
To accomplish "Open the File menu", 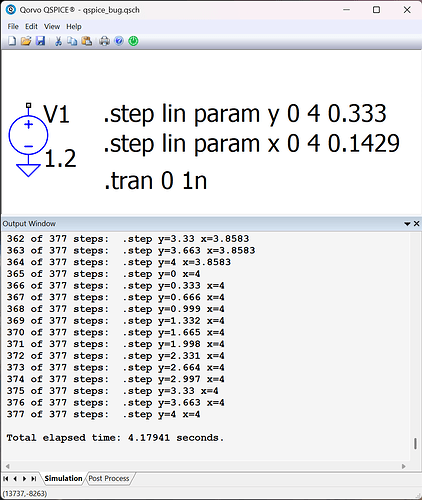I will (x=13, y=26).
